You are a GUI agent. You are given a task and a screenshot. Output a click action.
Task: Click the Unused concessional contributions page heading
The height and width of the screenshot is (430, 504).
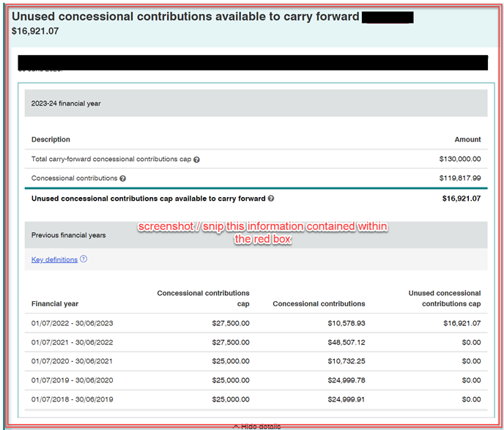pyautogui.click(x=185, y=16)
